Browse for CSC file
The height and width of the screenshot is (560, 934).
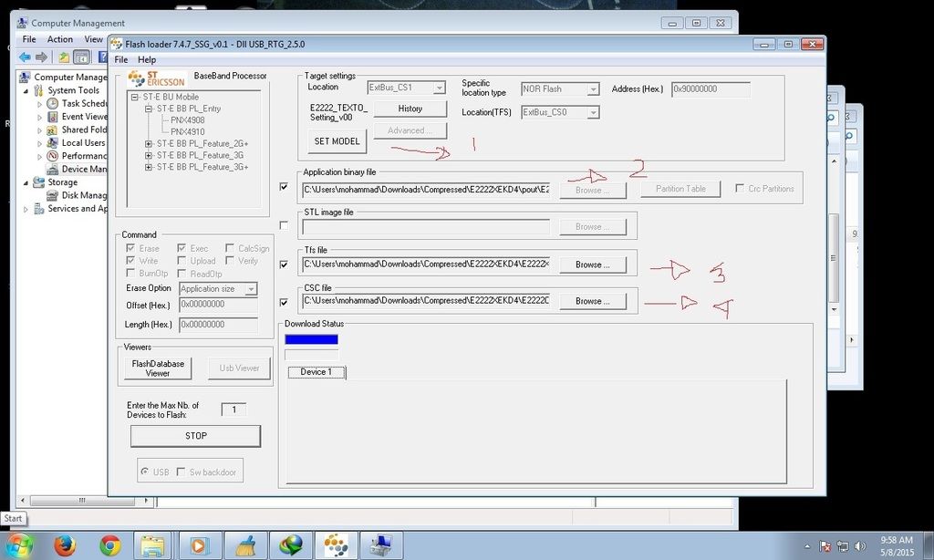[x=593, y=302]
